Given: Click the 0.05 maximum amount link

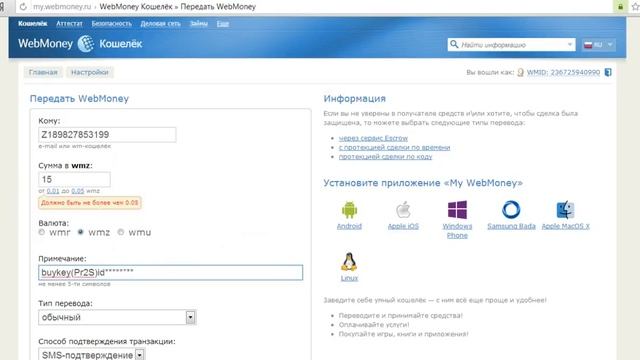Looking at the screenshot, I should 78,191.
